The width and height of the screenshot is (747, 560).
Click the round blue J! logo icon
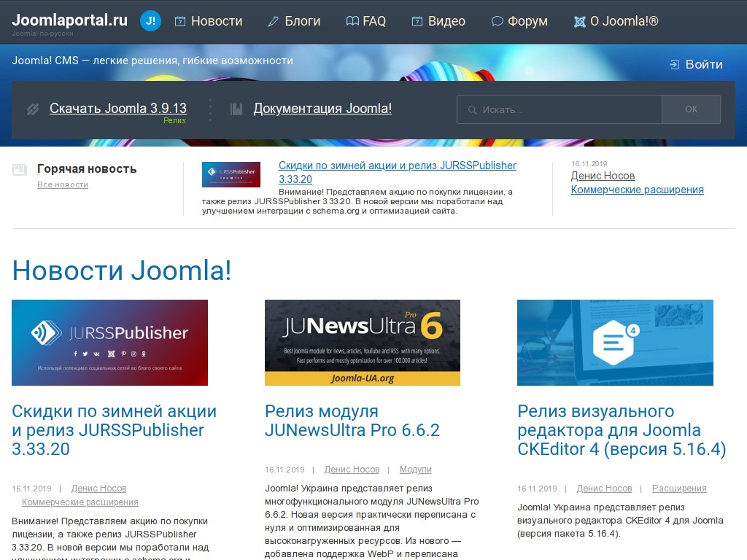point(150,21)
